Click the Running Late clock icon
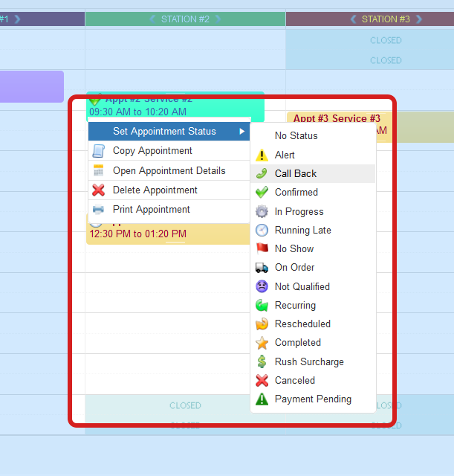Image resolution: width=454 pixels, height=476 pixels. pyautogui.click(x=262, y=231)
